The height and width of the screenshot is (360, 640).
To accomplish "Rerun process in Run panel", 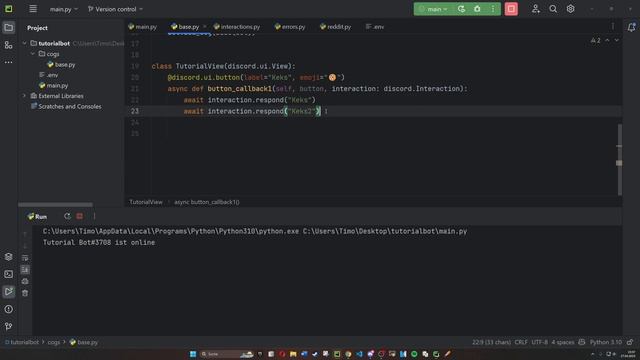I will coord(67,216).
